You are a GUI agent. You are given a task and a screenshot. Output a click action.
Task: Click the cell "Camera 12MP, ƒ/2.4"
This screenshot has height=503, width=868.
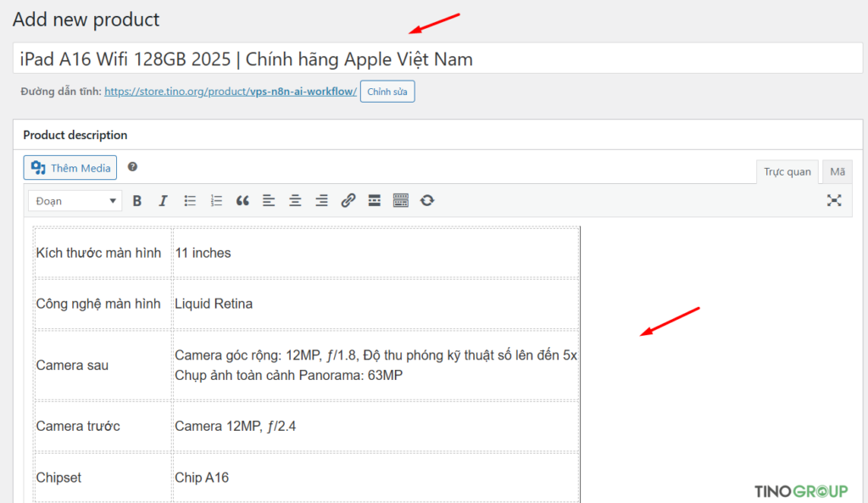tap(376, 426)
